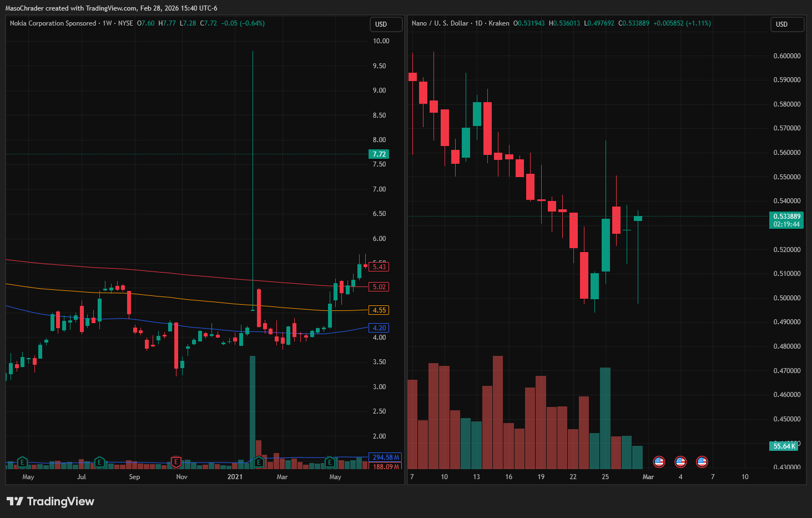Click the 188.09 M volume label
Screen dimensions: 812x518
click(x=385, y=466)
